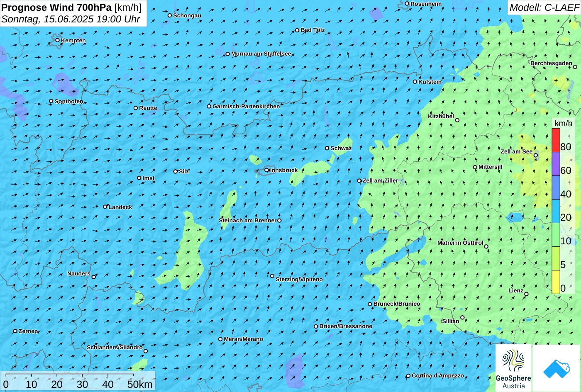
Task: Click the Innsbruck city marker
Action: tap(267, 170)
